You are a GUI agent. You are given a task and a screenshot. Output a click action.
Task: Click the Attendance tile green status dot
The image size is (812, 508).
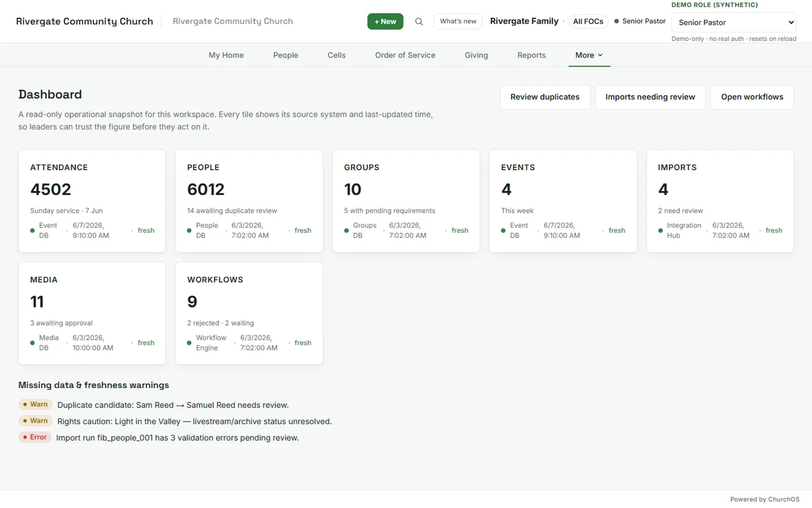pyautogui.click(x=32, y=231)
